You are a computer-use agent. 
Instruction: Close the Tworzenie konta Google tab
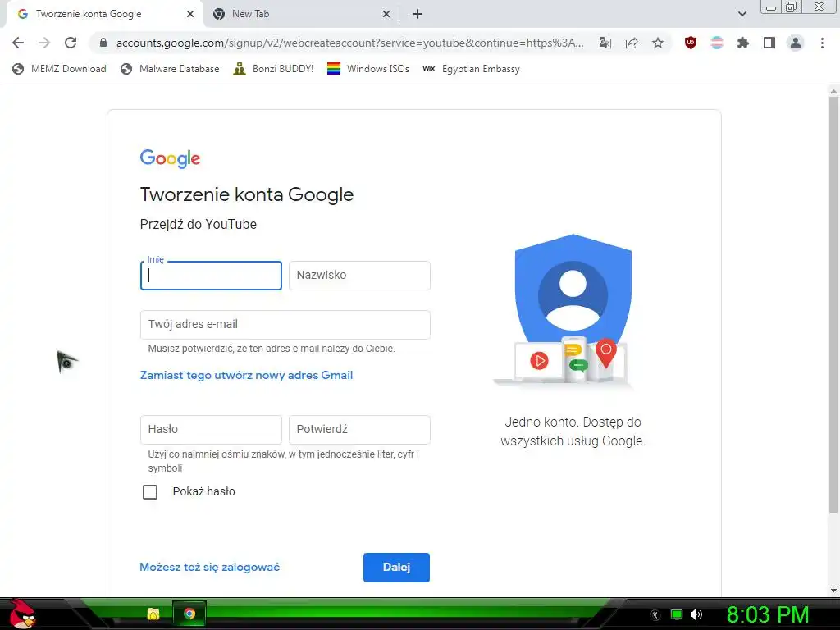[x=190, y=14]
